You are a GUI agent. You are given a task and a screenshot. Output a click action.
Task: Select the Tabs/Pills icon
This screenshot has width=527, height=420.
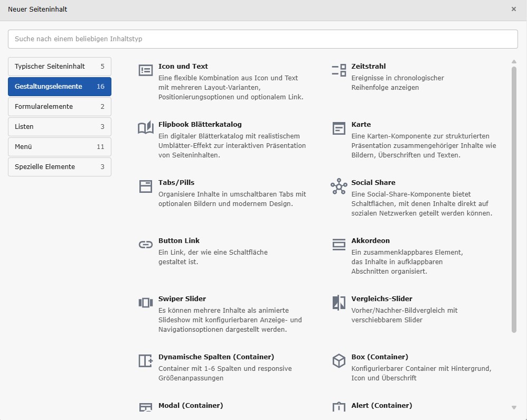(145, 186)
